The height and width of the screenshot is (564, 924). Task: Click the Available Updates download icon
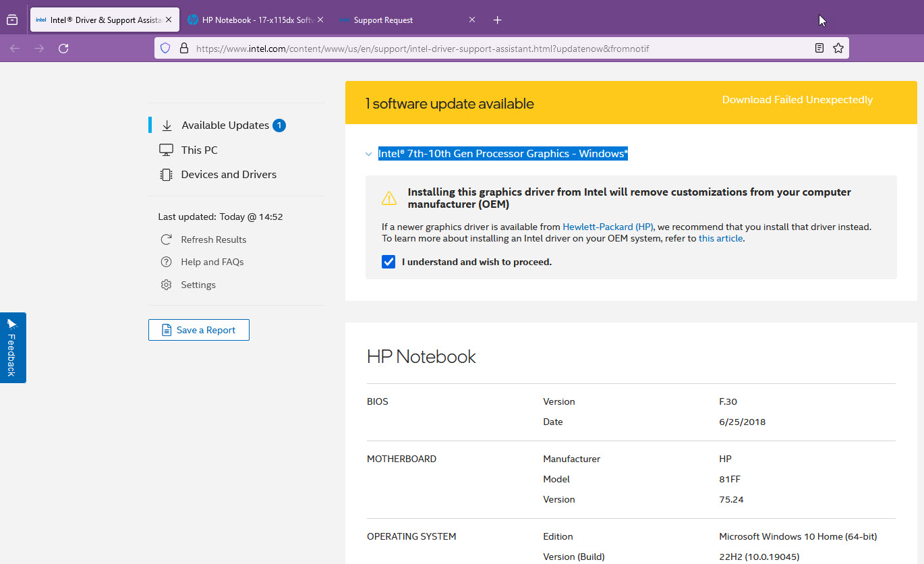coord(167,125)
